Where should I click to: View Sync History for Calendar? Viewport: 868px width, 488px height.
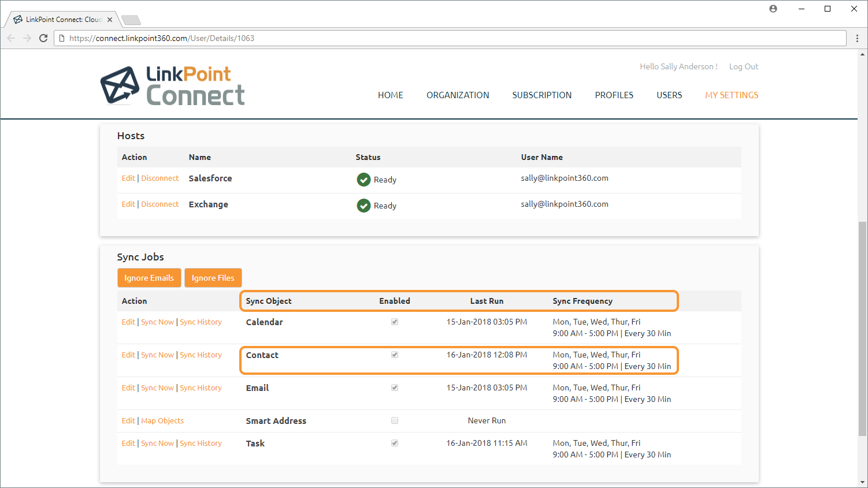(x=201, y=322)
